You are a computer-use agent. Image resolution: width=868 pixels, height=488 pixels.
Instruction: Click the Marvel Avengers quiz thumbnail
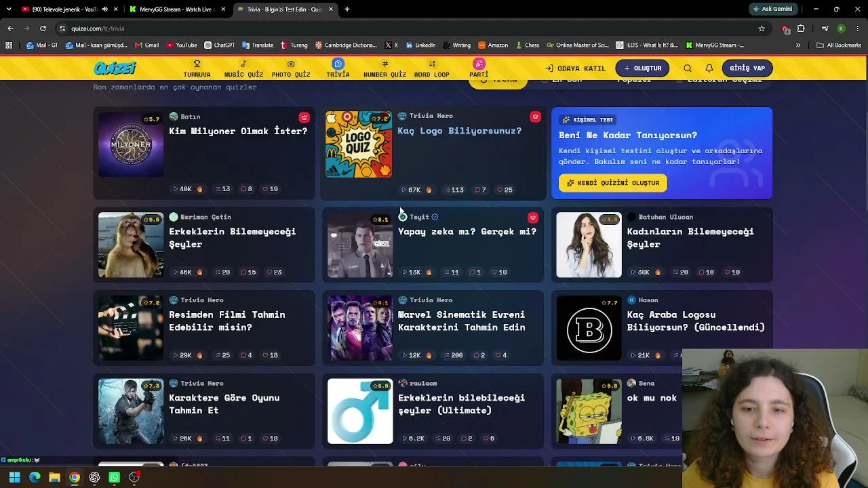pos(360,328)
